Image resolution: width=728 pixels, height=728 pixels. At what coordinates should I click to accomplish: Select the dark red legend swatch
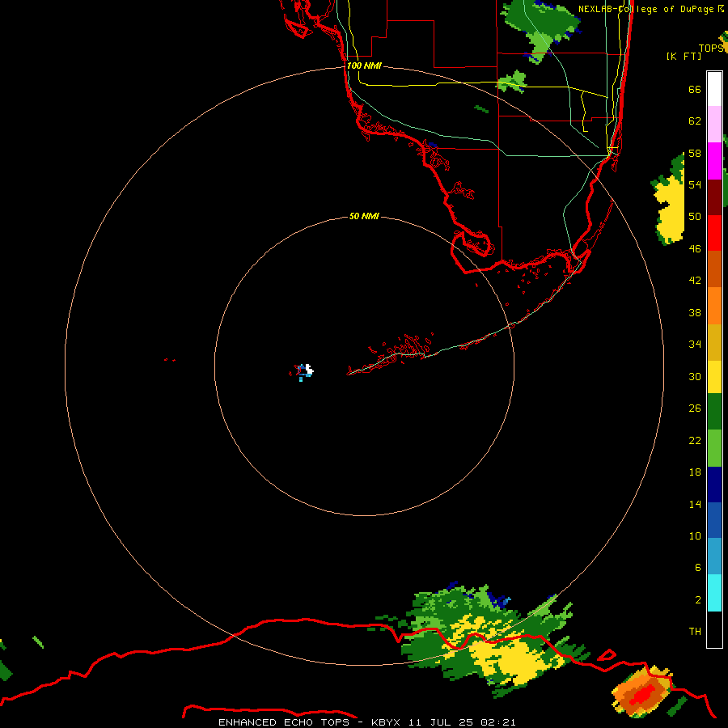point(714,197)
